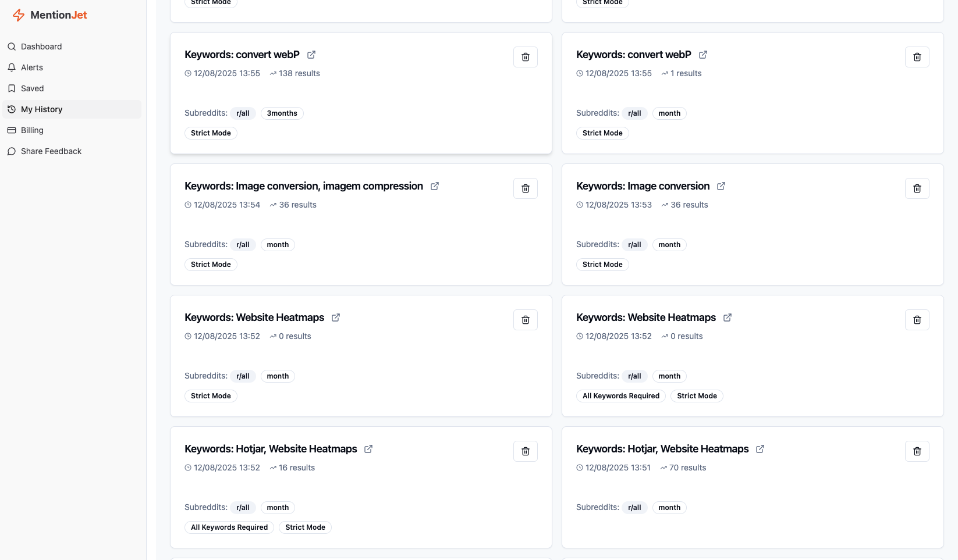Delete Image conversion search from 13:53
This screenshot has height=560, width=958.
point(917,188)
